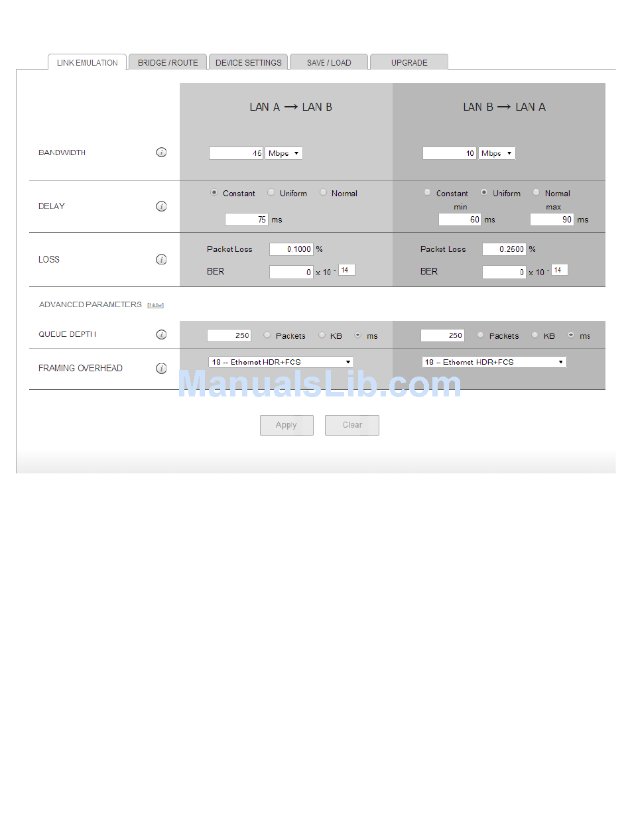This screenshot has height=840, width=630.
Task: Open the Framing Overhead info icon
Action: click(161, 368)
